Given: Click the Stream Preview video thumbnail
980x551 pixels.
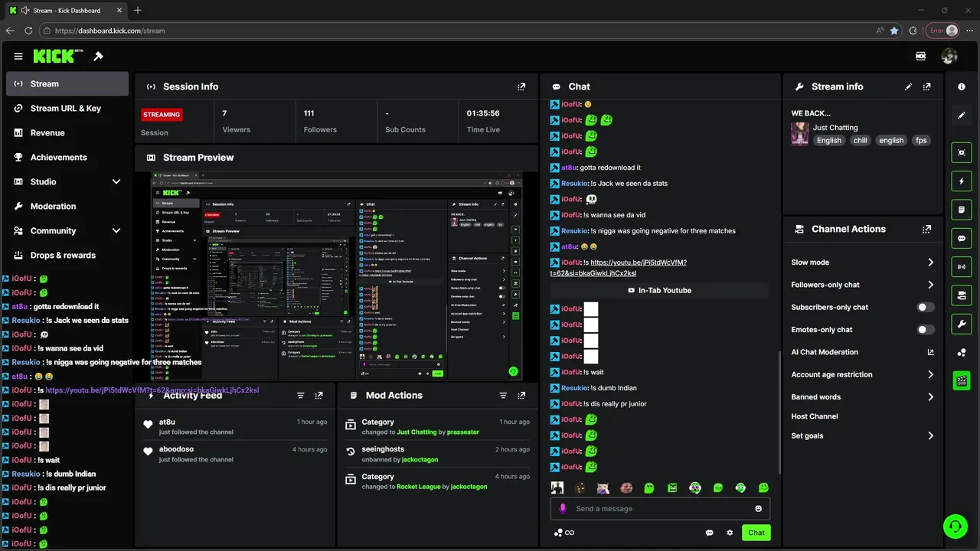Looking at the screenshot, I should pyautogui.click(x=337, y=276).
